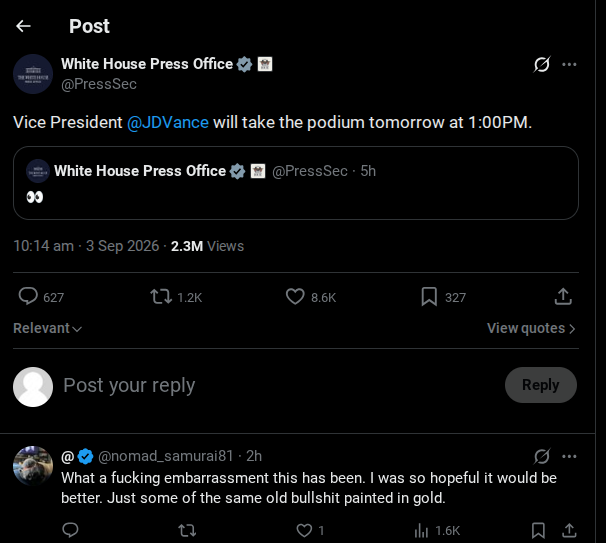Open the @JDVance mention link

pyautogui.click(x=168, y=123)
